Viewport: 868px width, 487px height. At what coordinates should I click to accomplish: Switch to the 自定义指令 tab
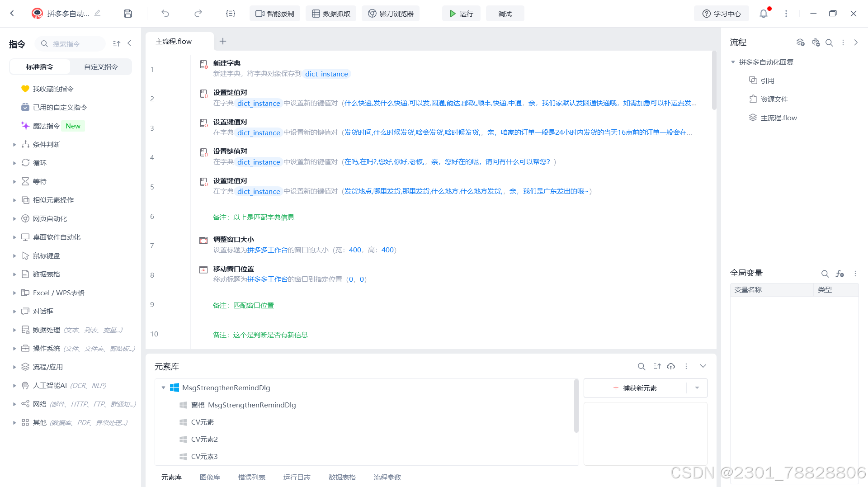pyautogui.click(x=101, y=66)
